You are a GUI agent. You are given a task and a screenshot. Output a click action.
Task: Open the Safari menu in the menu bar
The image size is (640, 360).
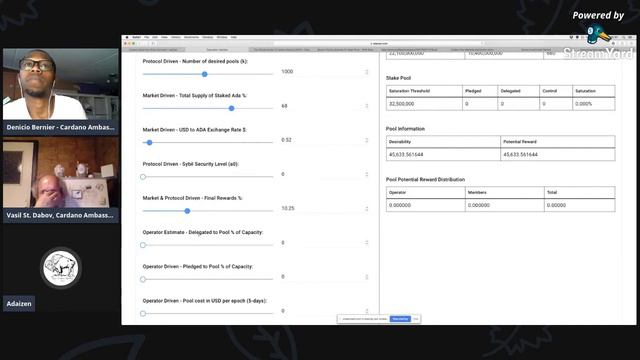(136, 37)
